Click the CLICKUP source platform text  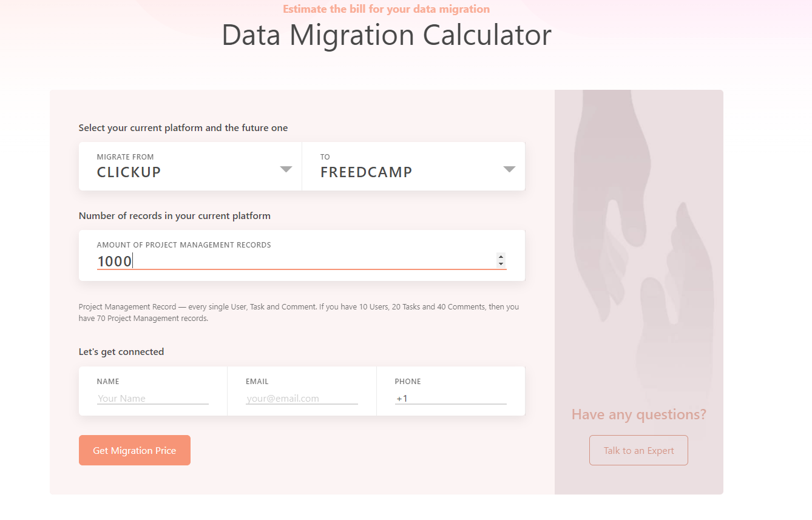pyautogui.click(x=129, y=172)
